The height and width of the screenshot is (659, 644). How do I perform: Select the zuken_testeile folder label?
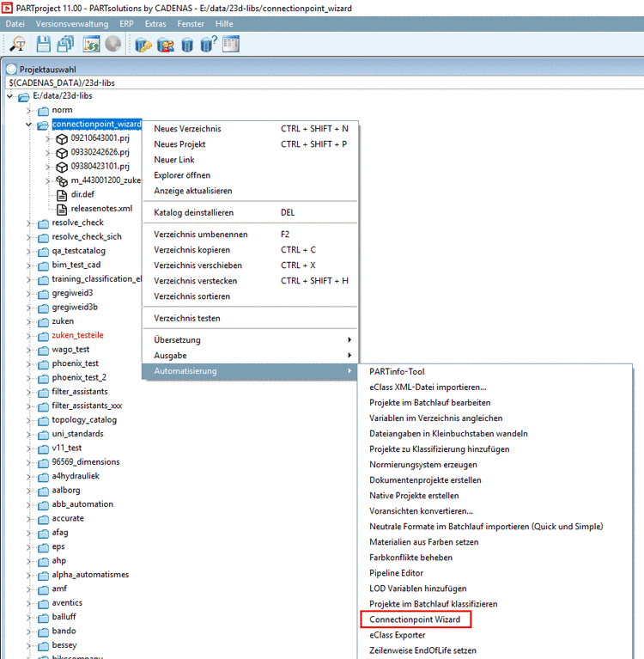78,335
